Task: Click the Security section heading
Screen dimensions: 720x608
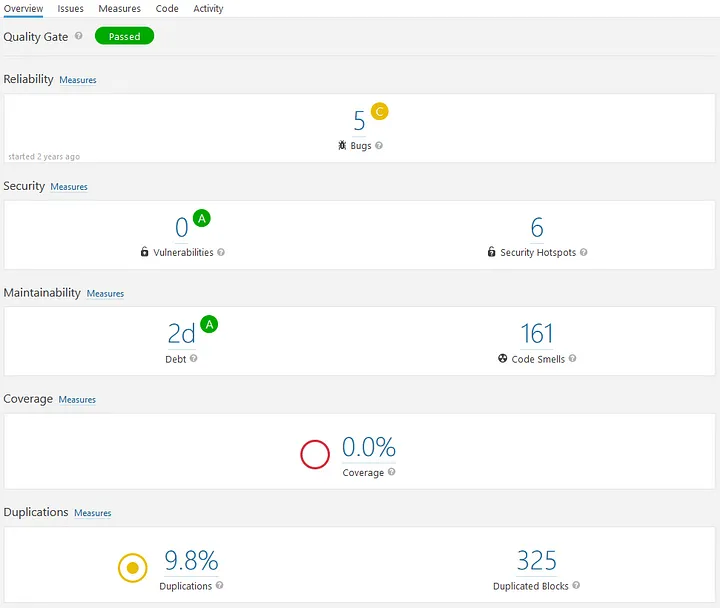Action: [24, 186]
